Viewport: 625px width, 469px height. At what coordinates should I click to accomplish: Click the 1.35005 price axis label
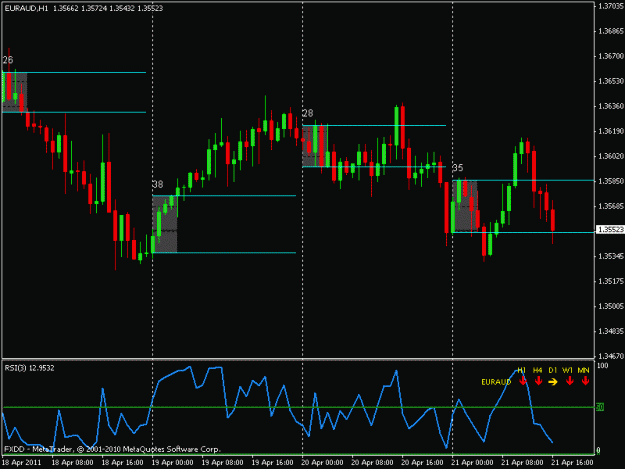611,306
